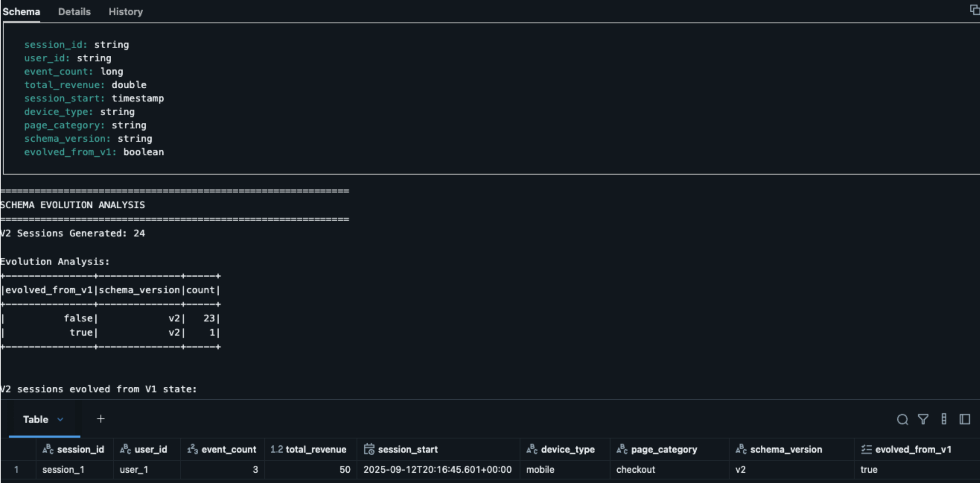
Task: Open the kebab column options menu
Action: [x=944, y=419]
